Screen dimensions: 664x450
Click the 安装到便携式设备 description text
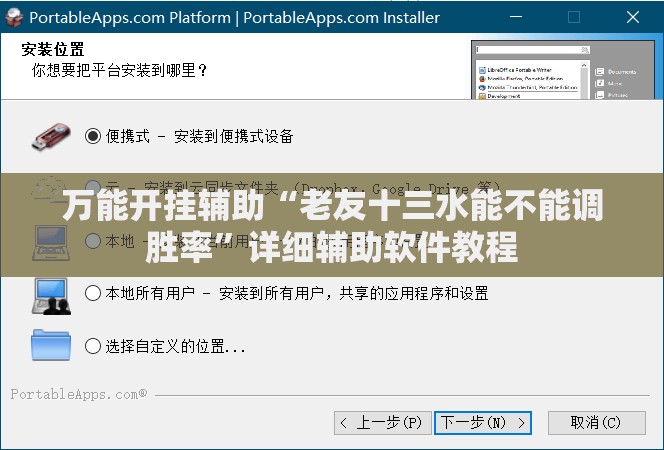(234, 136)
